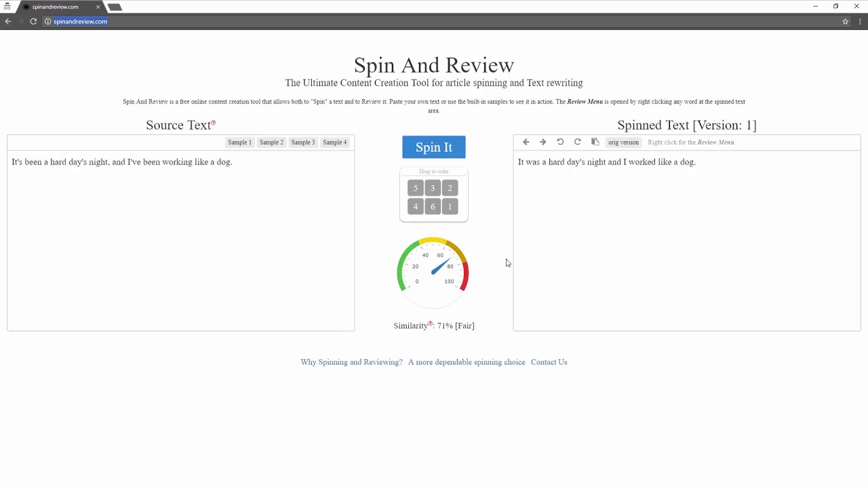
Task: Go back using the browser back arrow
Action: (x=8, y=21)
